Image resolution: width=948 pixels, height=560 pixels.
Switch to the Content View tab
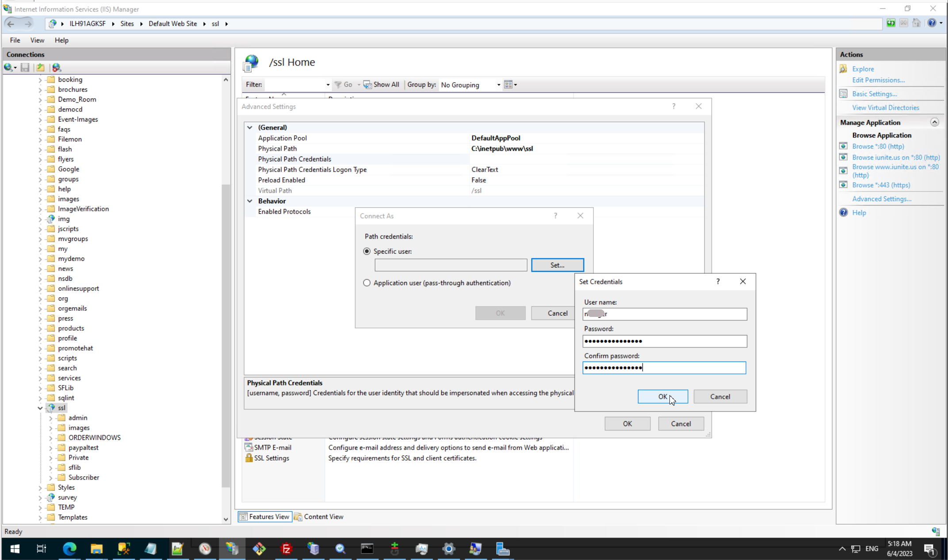319,517
